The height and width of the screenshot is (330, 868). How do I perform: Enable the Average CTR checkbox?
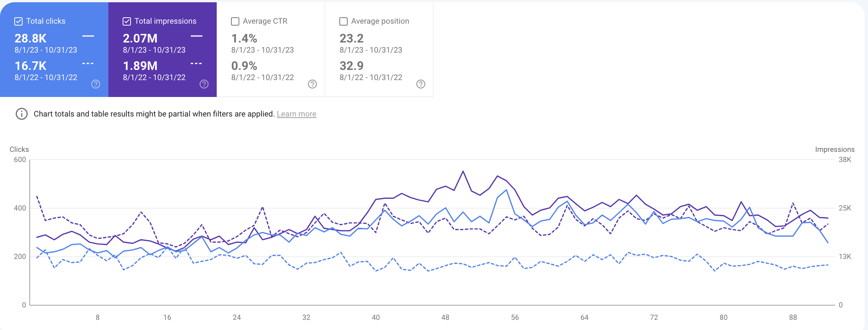[235, 21]
